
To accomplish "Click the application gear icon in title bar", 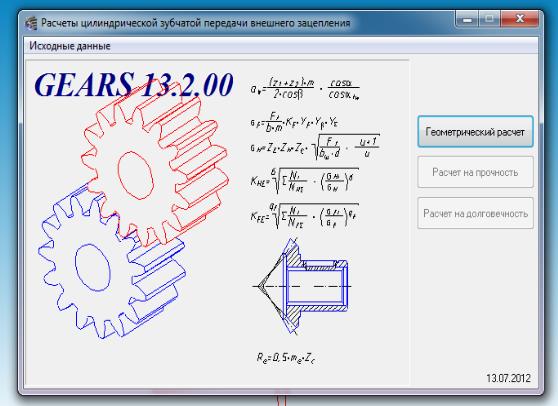I will click(31, 23).
